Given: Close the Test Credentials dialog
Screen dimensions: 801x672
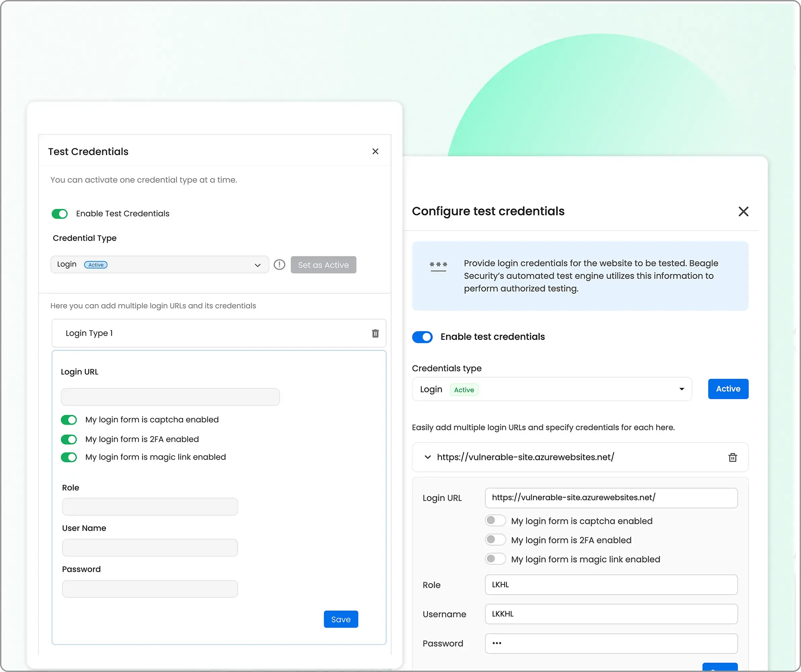Looking at the screenshot, I should [375, 151].
